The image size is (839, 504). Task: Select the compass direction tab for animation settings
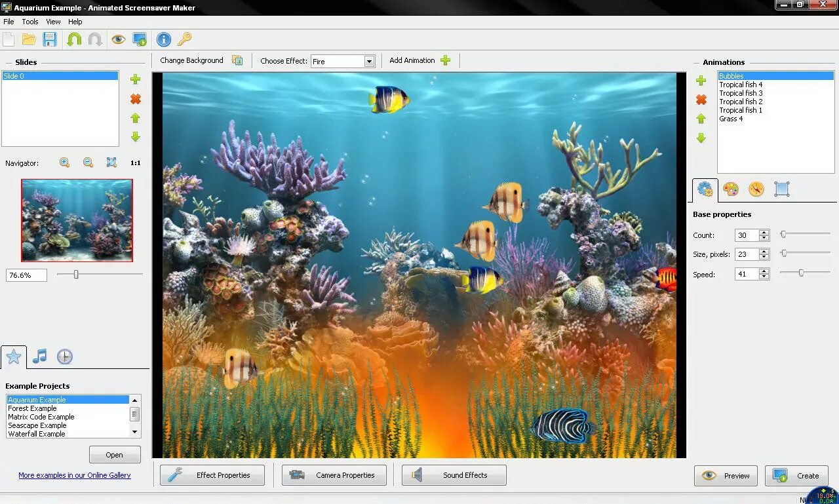coord(757,189)
